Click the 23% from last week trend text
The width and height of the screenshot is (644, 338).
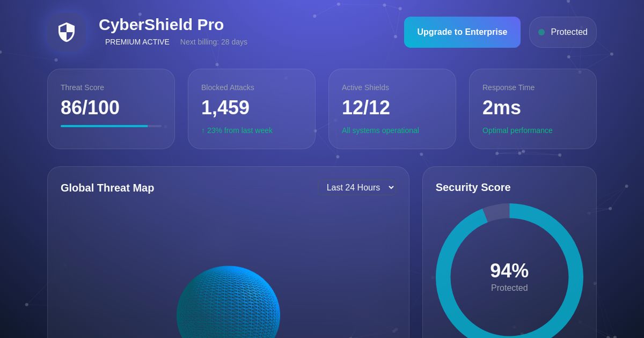point(237,130)
